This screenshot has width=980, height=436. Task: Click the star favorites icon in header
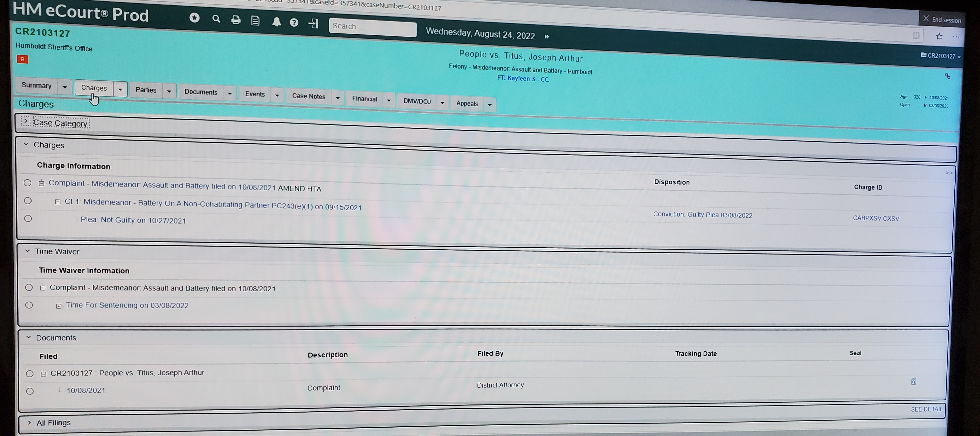(x=194, y=18)
